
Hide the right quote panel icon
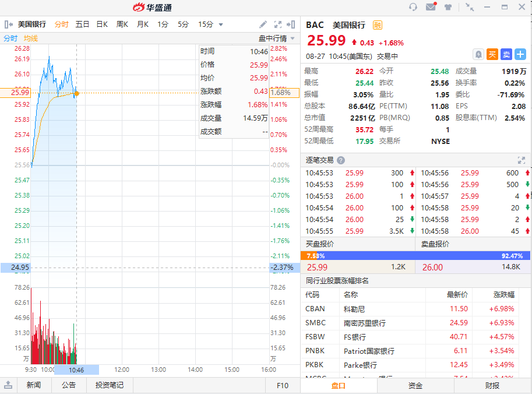click(x=291, y=24)
